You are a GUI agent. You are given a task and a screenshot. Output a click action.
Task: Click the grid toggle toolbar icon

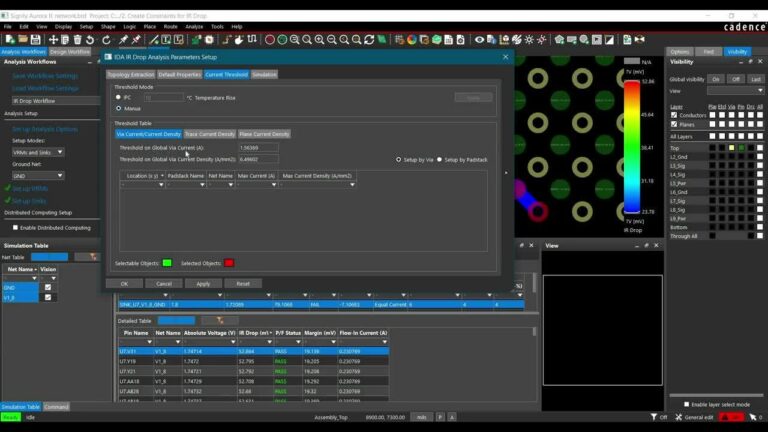tap(399, 40)
